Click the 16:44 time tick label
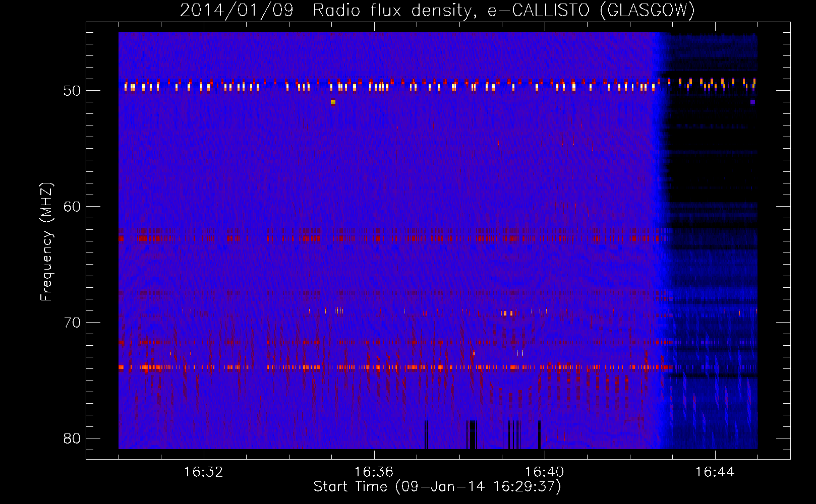 click(x=715, y=472)
